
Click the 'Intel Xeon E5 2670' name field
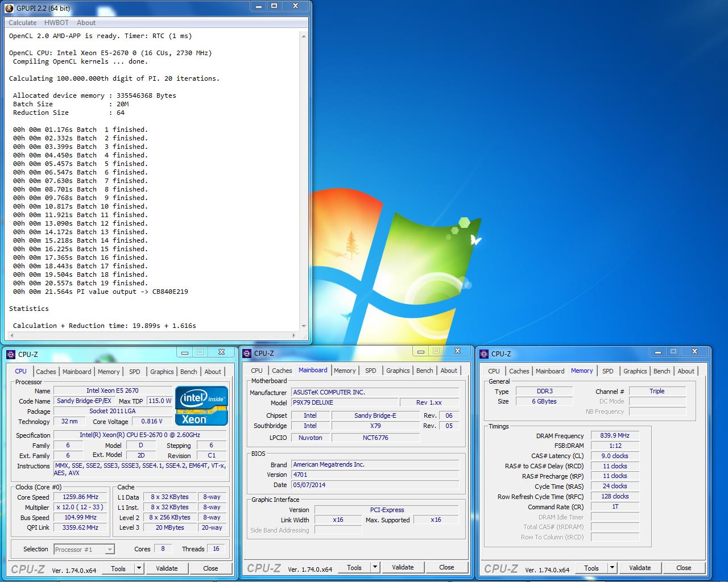point(113,391)
